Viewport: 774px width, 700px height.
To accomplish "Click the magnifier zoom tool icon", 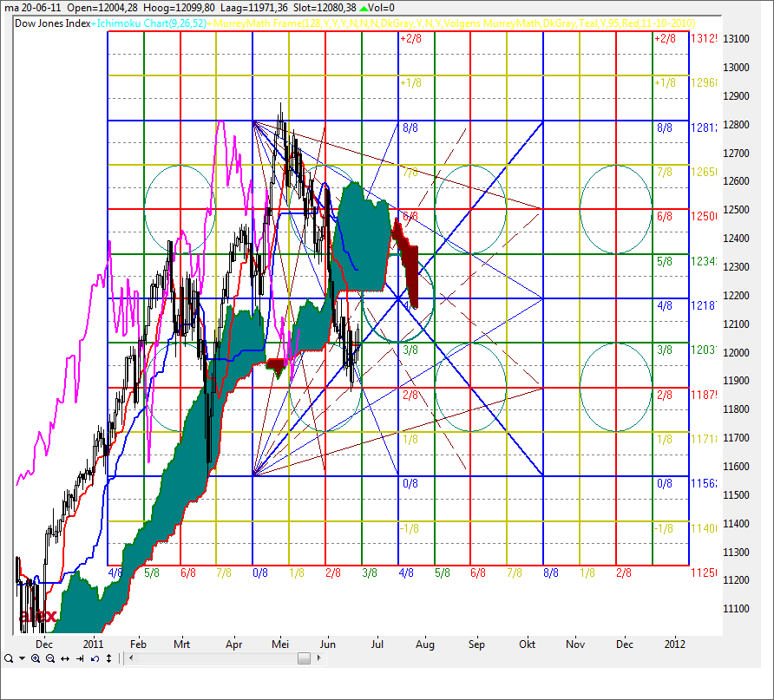I will [x=8, y=659].
